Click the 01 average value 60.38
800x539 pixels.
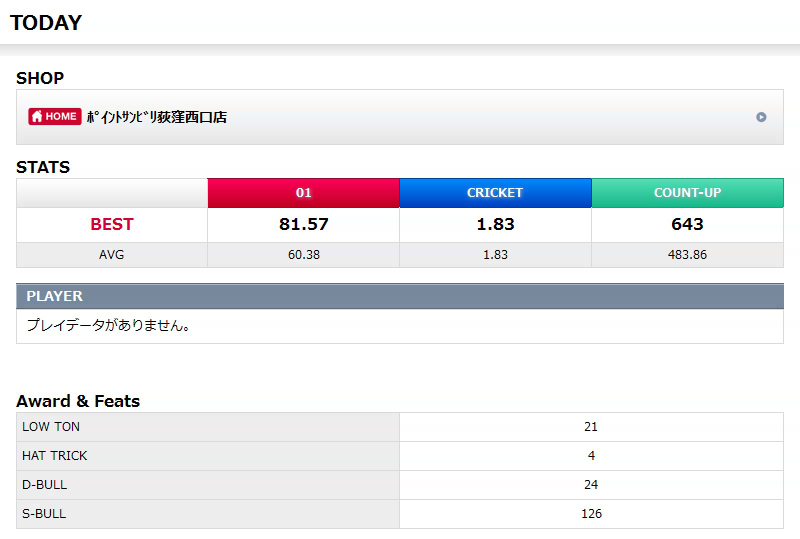point(303,255)
